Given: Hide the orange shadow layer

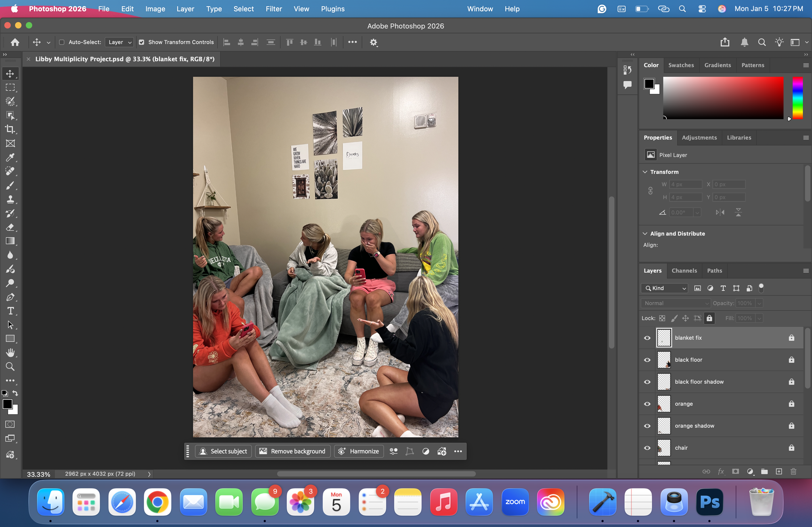Looking at the screenshot, I should [x=647, y=426].
